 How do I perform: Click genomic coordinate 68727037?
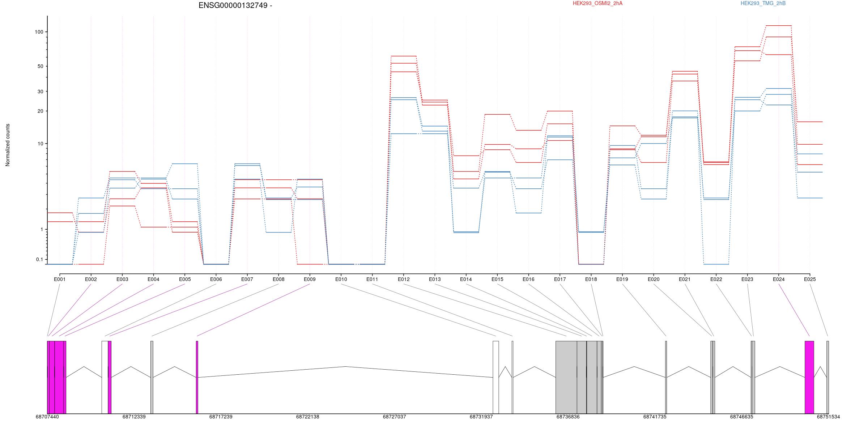(x=394, y=417)
